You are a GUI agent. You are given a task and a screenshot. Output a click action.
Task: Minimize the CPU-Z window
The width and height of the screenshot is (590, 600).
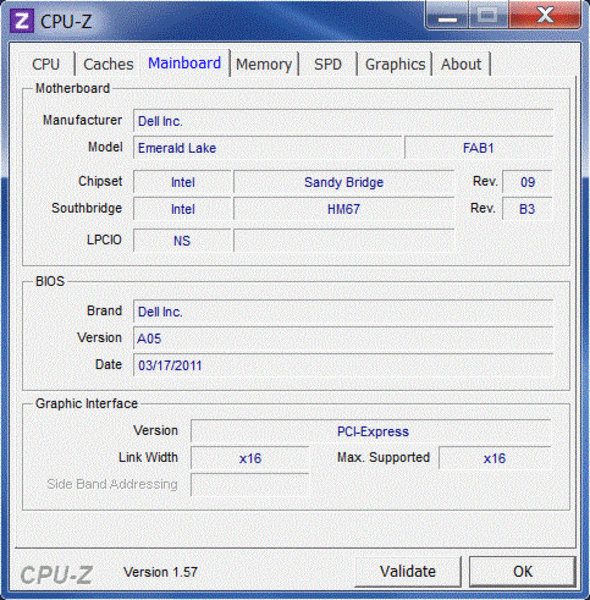click(x=447, y=16)
